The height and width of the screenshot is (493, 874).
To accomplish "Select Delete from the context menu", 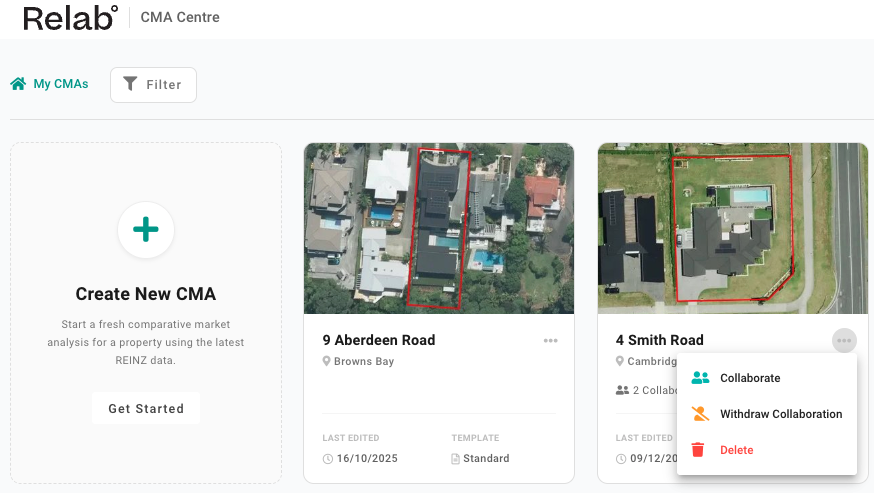I will [737, 450].
